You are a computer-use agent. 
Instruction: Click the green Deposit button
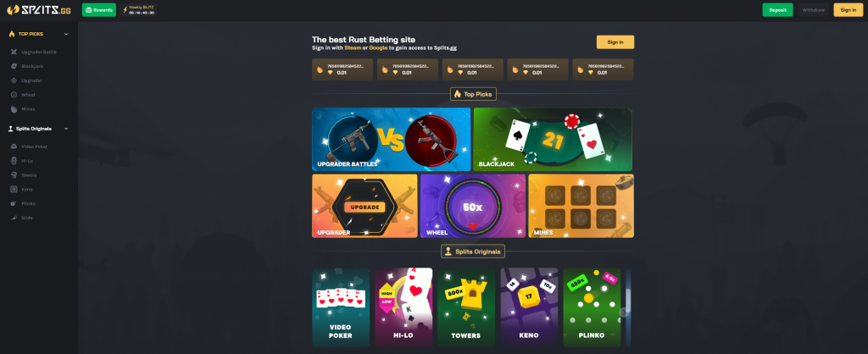[x=777, y=10]
